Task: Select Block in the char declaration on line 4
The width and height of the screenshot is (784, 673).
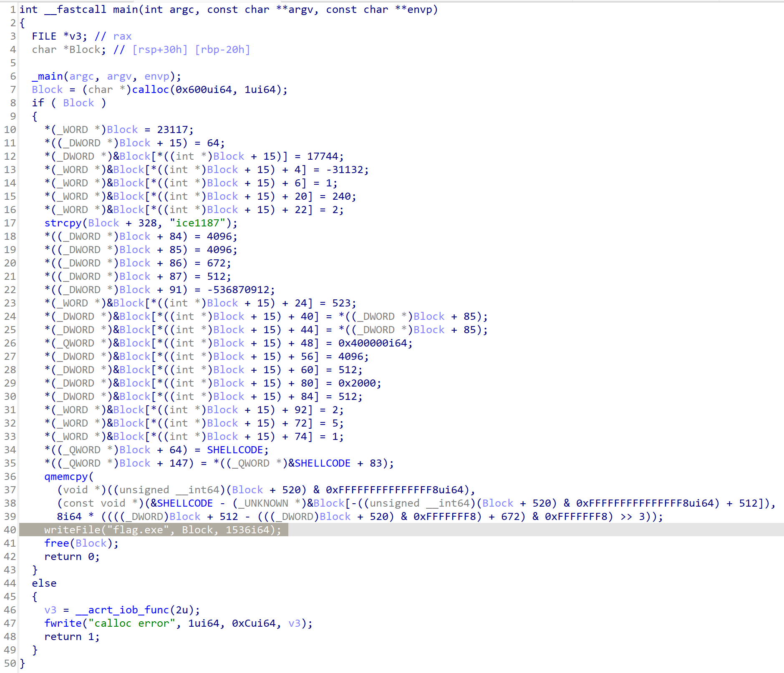Action: click(x=85, y=50)
